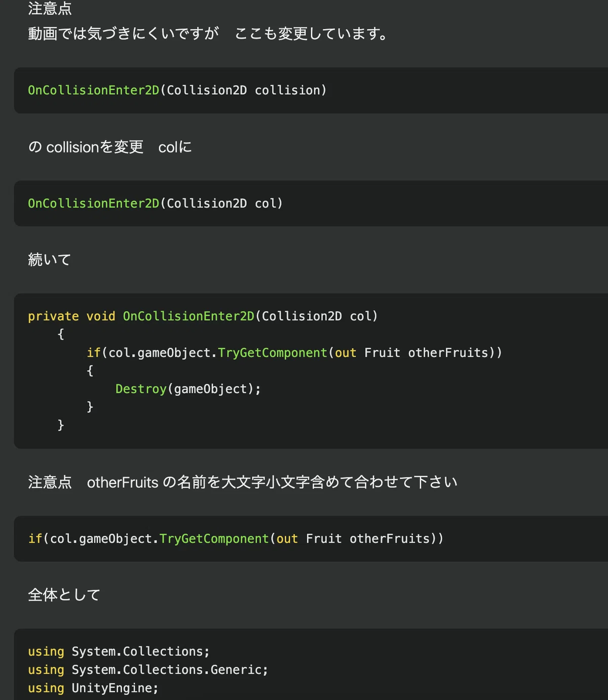
Task: Click the 'の collisionを変更 colに' sentence
Action: [110, 147]
